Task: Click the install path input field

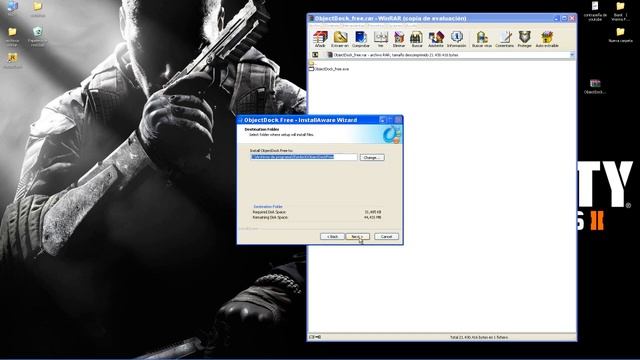Action: [304, 157]
